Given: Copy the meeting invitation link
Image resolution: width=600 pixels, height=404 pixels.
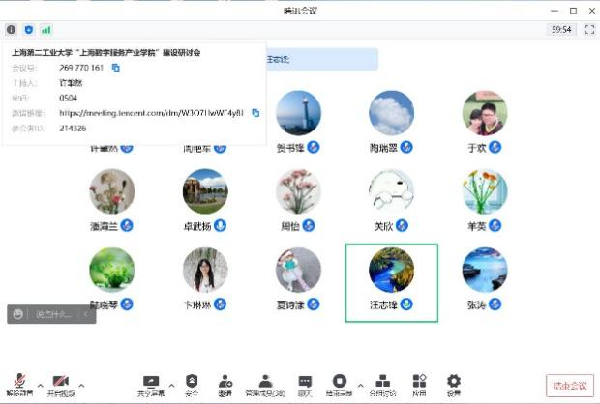Looking at the screenshot, I should [256, 113].
